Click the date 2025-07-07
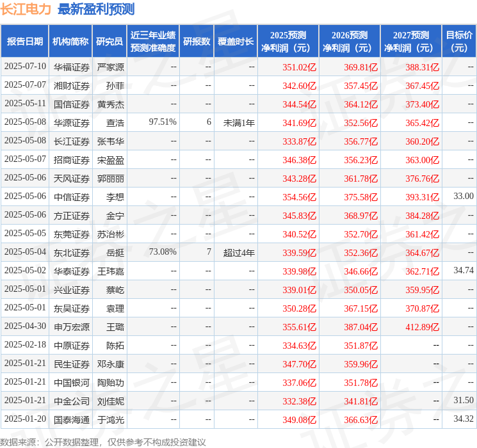 tap(25, 85)
